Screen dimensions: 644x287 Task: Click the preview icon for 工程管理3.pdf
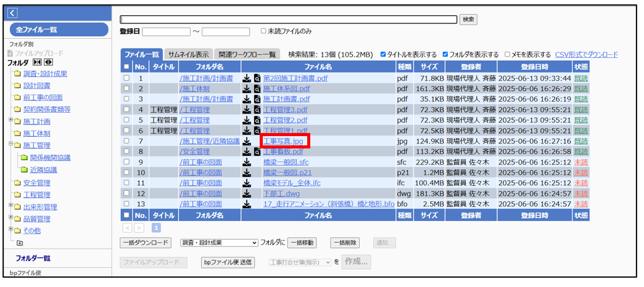click(x=257, y=110)
